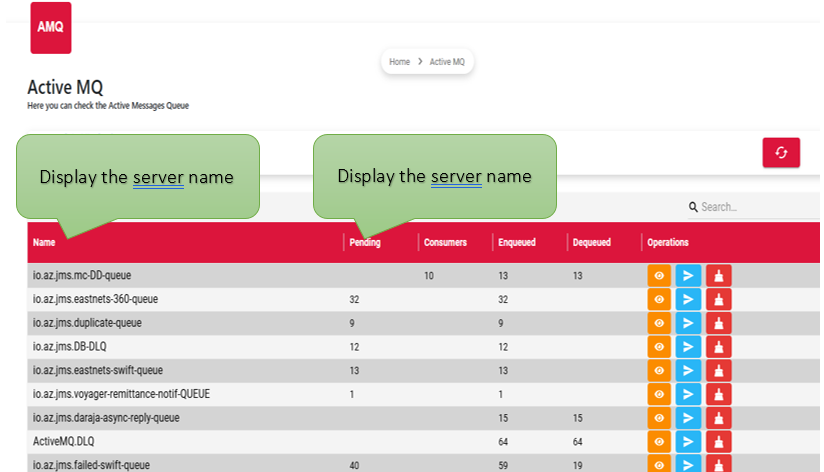This screenshot has height=472, width=824.
Task: Send message to voyager-remittance-notif-QUEUE
Action: coord(688,394)
